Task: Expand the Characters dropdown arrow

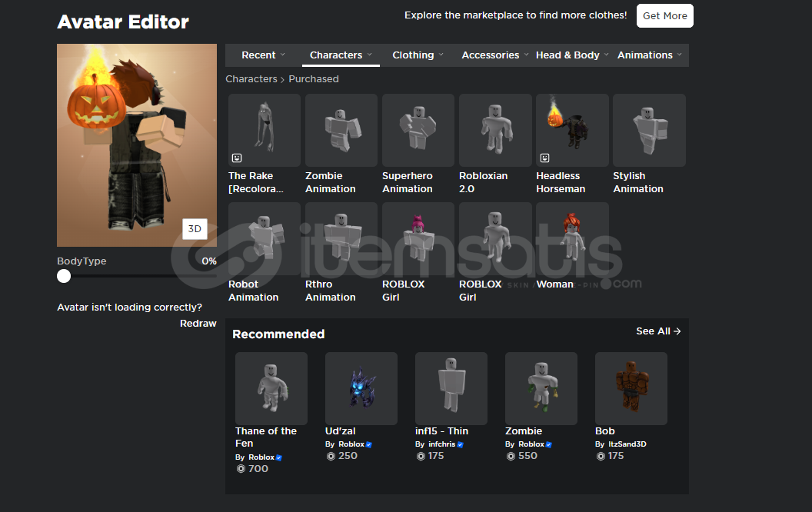Action: (370, 55)
